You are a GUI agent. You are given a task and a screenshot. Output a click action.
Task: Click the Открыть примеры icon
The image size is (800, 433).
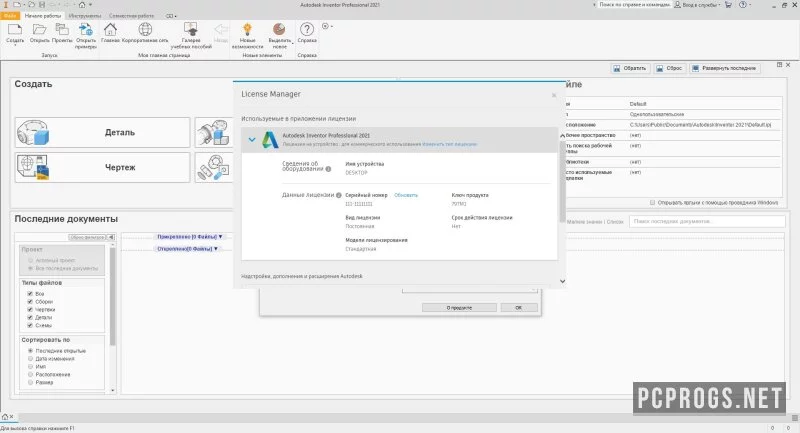[x=86, y=30]
